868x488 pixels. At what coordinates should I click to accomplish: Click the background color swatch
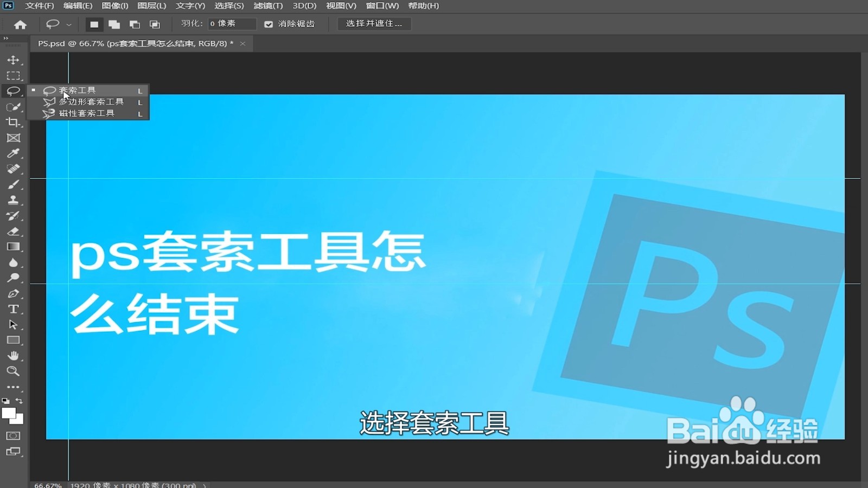19,419
